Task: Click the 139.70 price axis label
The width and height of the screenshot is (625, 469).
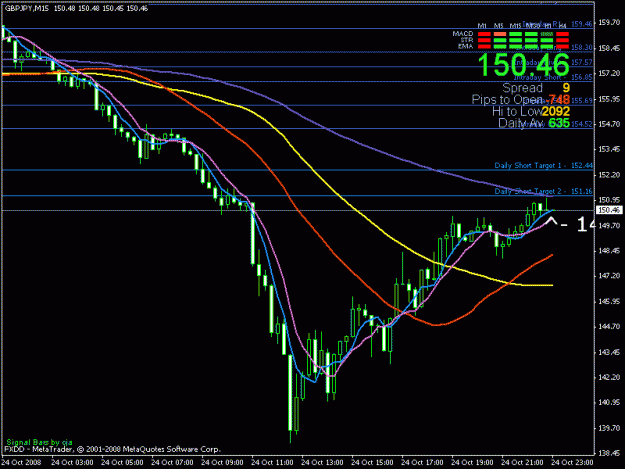Action: tap(609, 428)
